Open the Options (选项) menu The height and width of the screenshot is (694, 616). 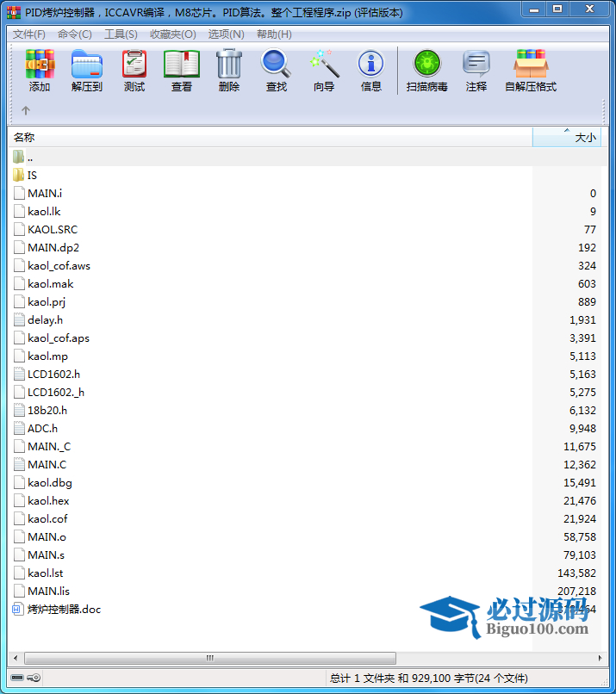tap(226, 34)
